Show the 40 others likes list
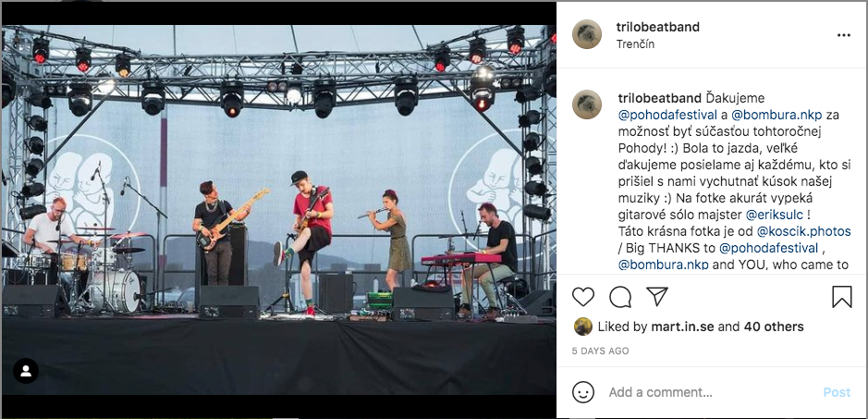The width and height of the screenshot is (868, 419). click(774, 327)
